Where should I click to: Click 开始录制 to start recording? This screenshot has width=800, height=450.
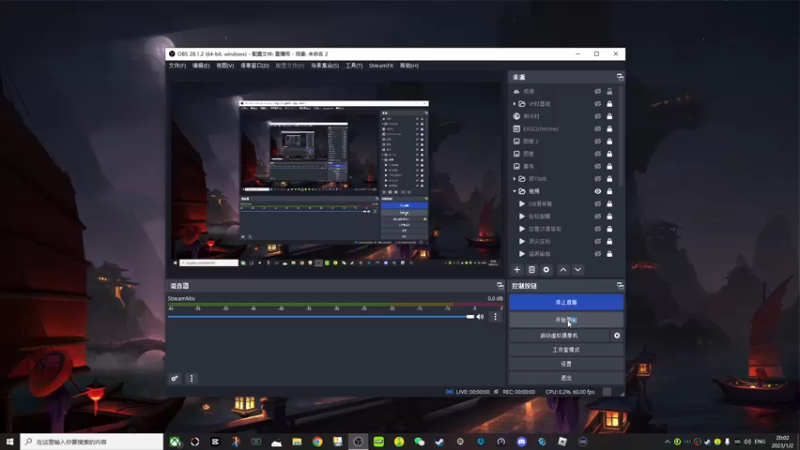tap(566, 320)
